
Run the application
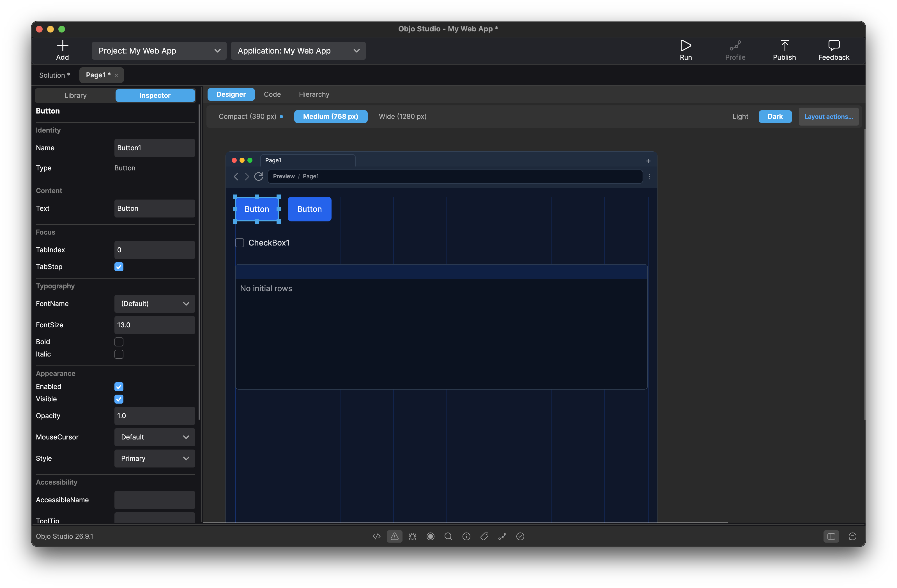pos(686,50)
